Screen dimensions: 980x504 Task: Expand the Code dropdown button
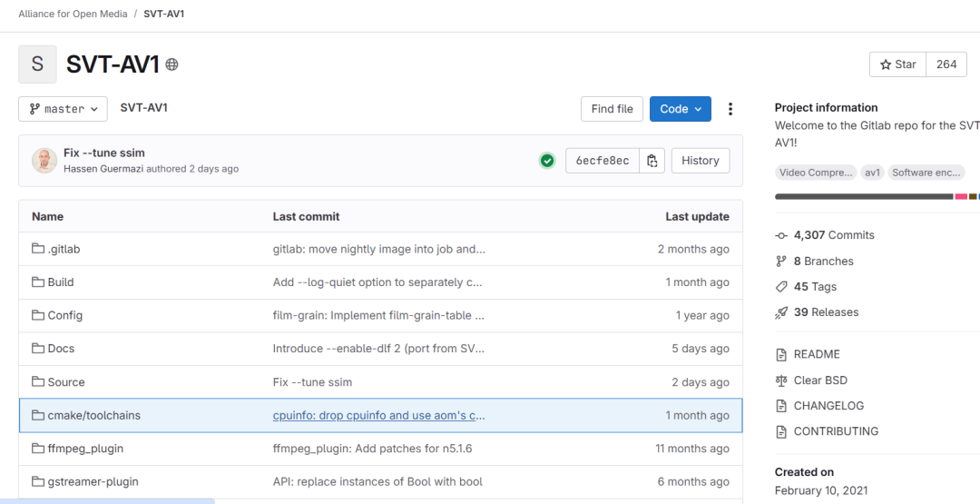(x=680, y=109)
